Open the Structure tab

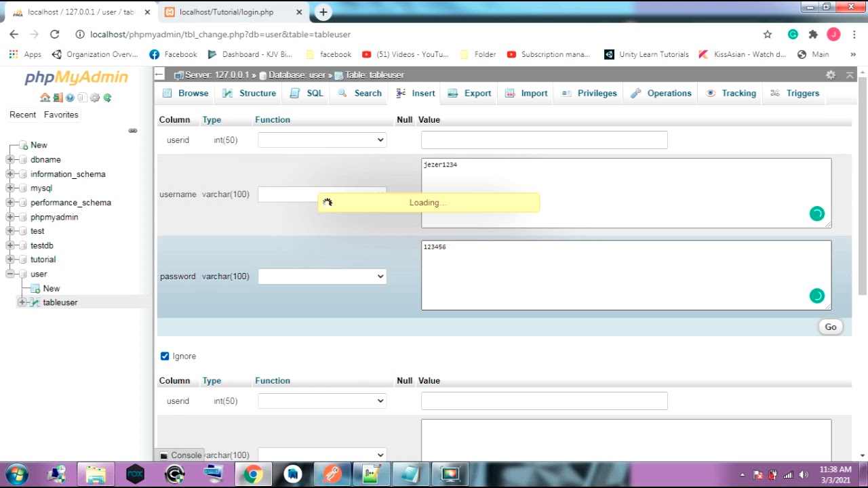(x=249, y=94)
